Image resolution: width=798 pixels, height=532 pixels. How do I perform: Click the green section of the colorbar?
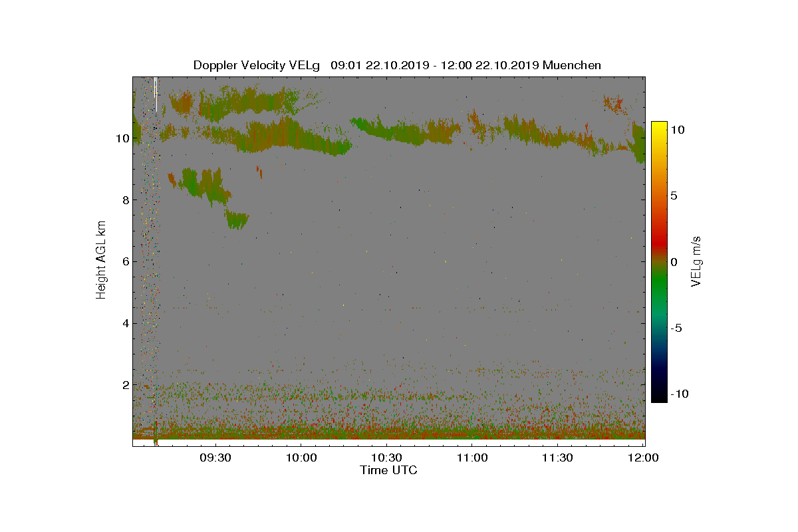pos(659,286)
